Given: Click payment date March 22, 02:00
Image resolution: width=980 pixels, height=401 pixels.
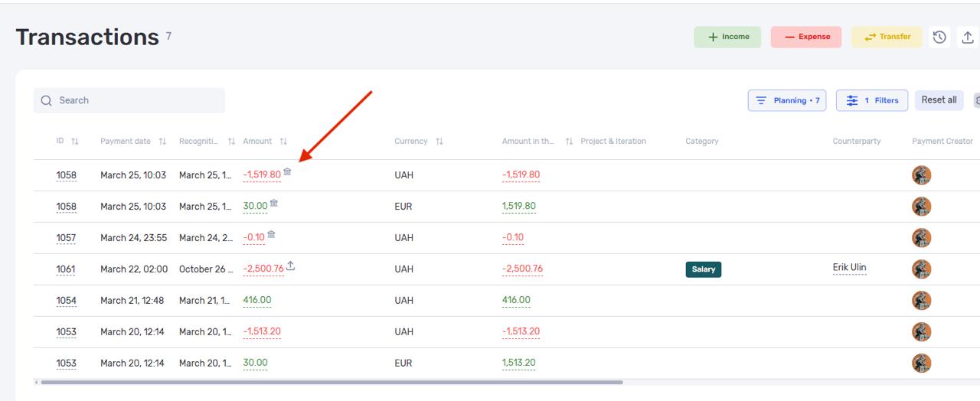Looking at the screenshot, I should [x=134, y=269].
